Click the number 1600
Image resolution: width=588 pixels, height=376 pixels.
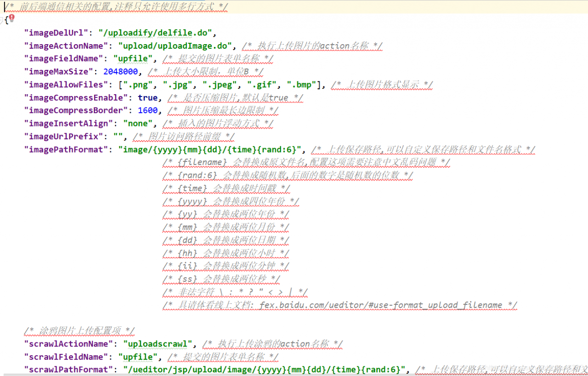(x=147, y=110)
